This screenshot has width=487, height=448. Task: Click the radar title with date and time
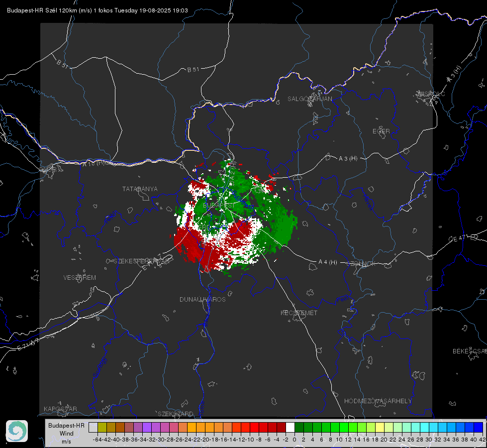pyautogui.click(x=97, y=10)
